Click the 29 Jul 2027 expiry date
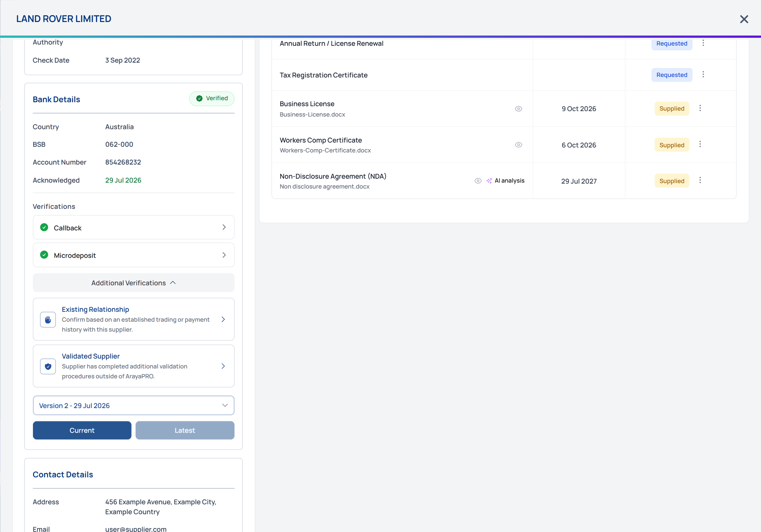The width and height of the screenshot is (761, 532). tap(579, 181)
